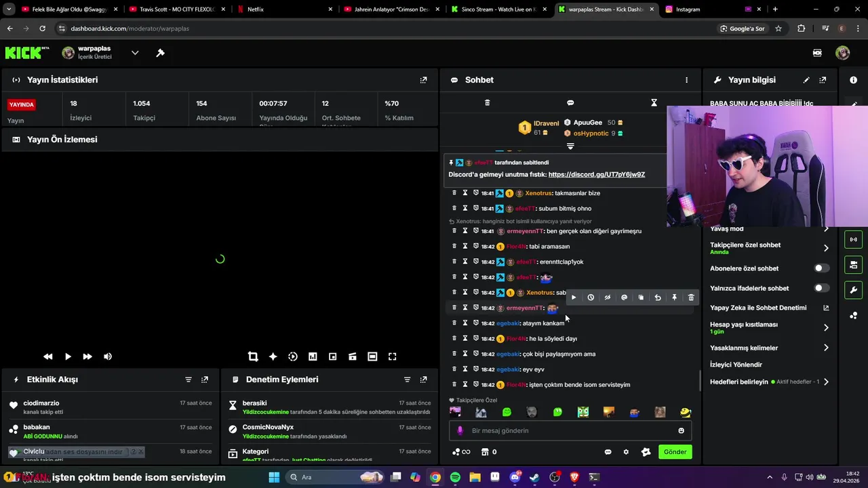Open the Kick home logo
Screen dimensions: 868x488
pos(27,53)
